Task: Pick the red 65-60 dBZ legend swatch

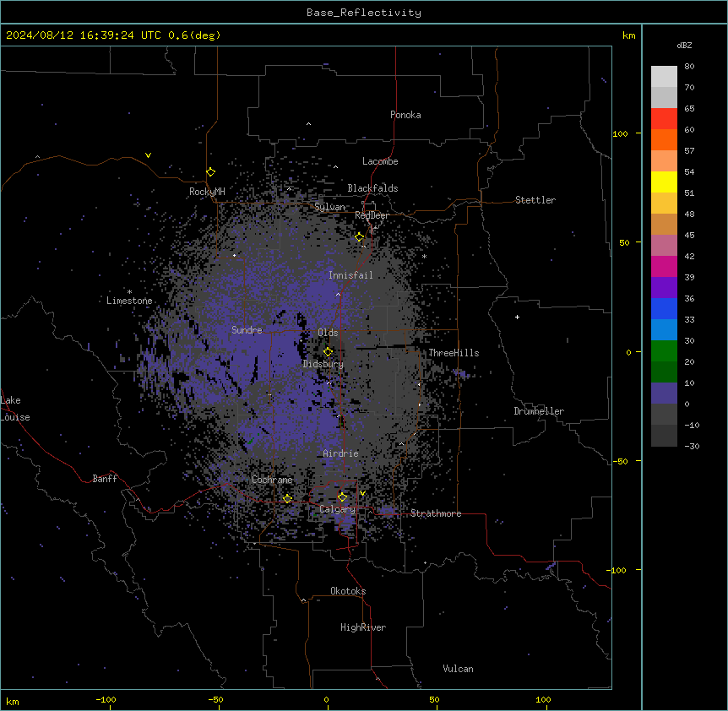Action: point(664,119)
